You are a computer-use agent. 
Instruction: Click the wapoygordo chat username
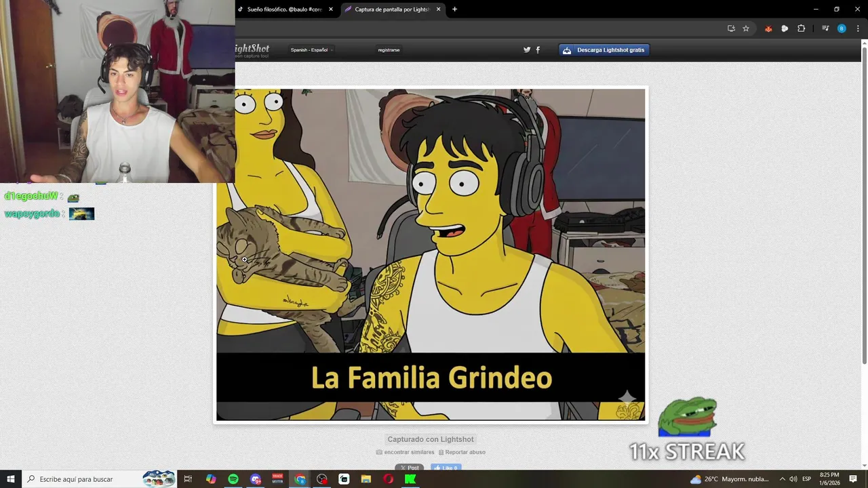click(32, 214)
